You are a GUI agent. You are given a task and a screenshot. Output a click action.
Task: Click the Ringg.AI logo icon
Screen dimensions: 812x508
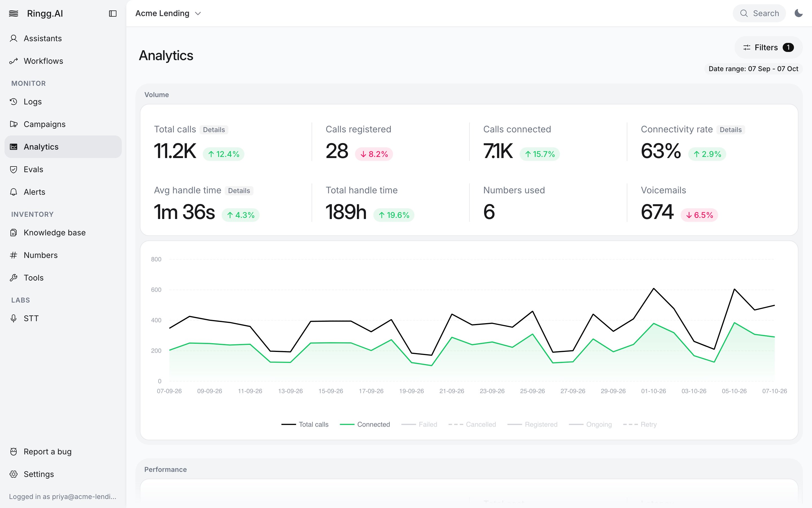point(14,14)
